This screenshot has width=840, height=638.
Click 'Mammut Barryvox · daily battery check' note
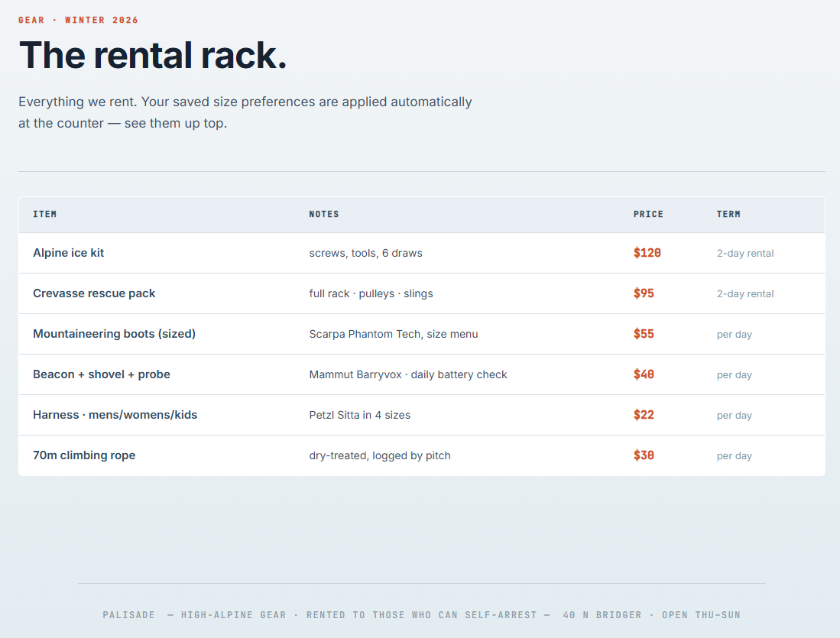(408, 374)
